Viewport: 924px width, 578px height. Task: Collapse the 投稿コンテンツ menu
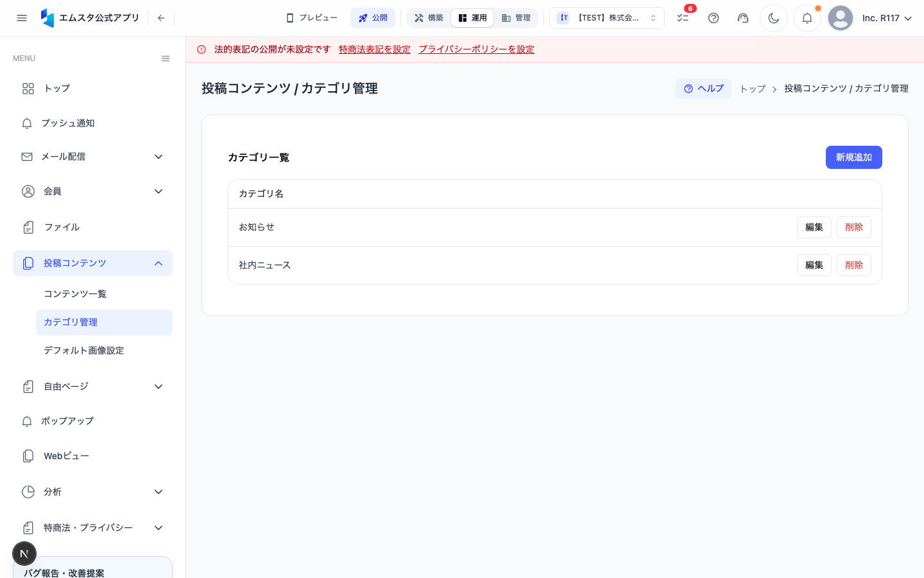(x=92, y=263)
